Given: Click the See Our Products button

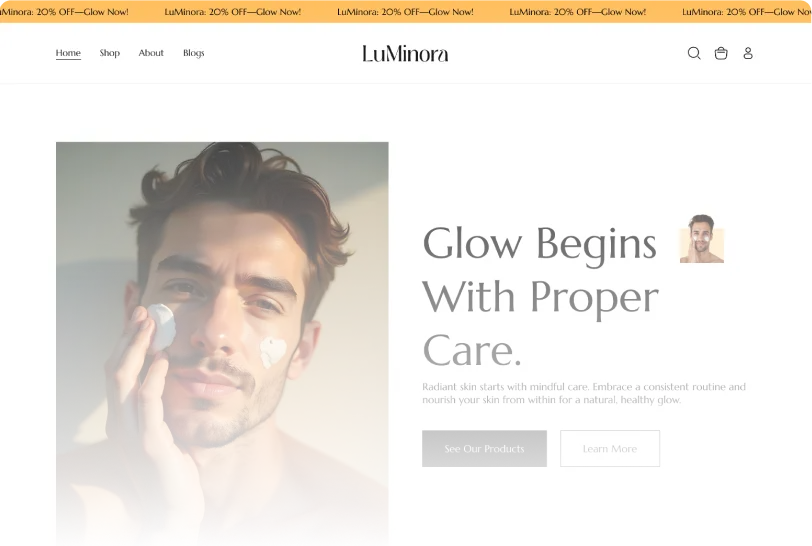Looking at the screenshot, I should point(484,449).
